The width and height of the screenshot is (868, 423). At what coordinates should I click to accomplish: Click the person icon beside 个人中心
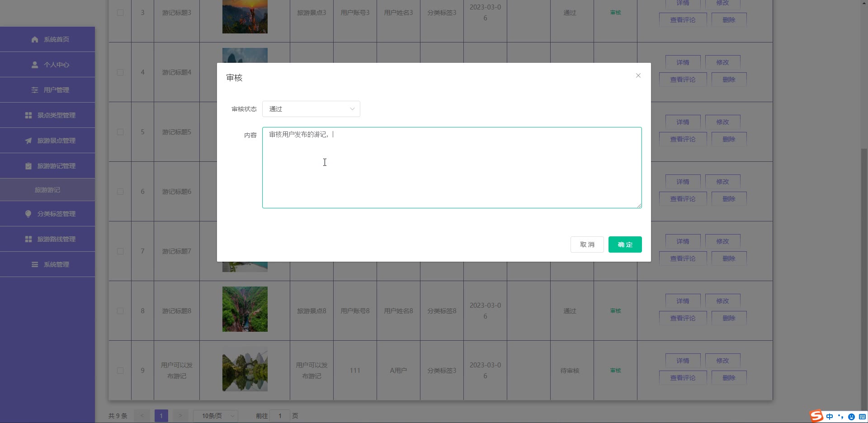(35, 65)
